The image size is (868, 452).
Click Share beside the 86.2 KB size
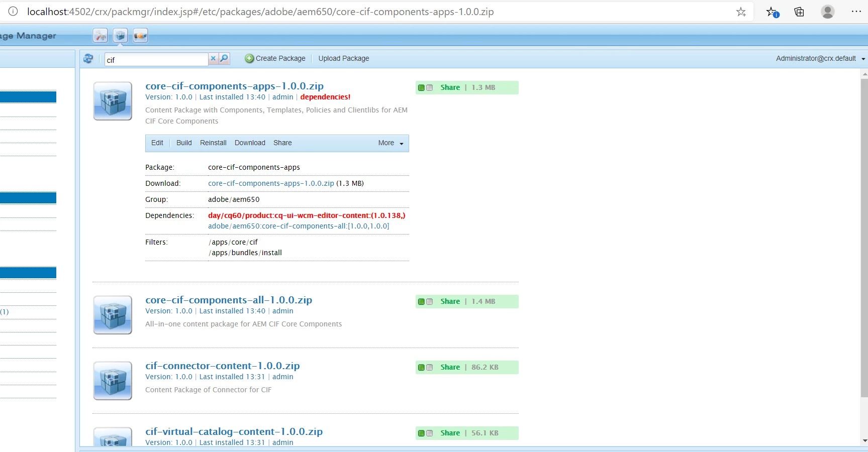450,367
